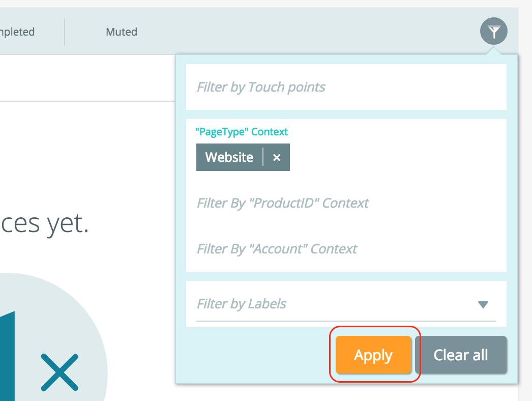Focus the Filter By "Account" Context field
The width and height of the screenshot is (532, 401).
click(346, 249)
